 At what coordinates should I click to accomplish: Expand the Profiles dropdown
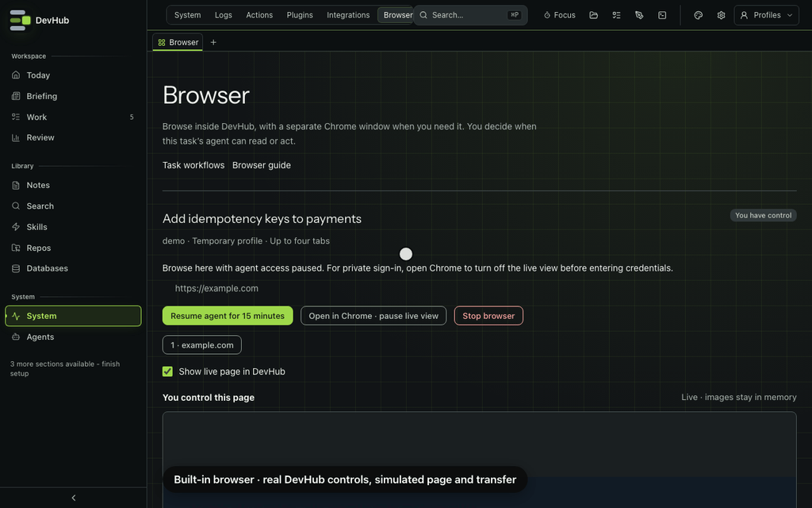(x=766, y=15)
